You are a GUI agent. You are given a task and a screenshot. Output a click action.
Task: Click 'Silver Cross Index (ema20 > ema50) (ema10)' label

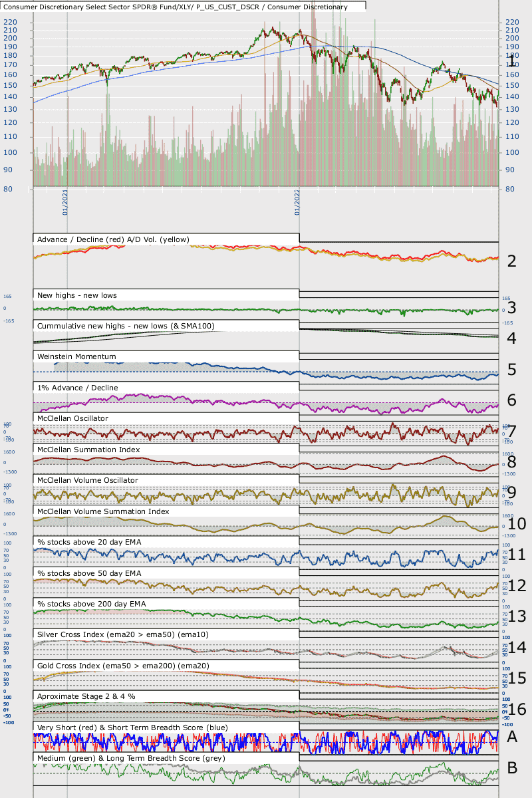point(123,635)
